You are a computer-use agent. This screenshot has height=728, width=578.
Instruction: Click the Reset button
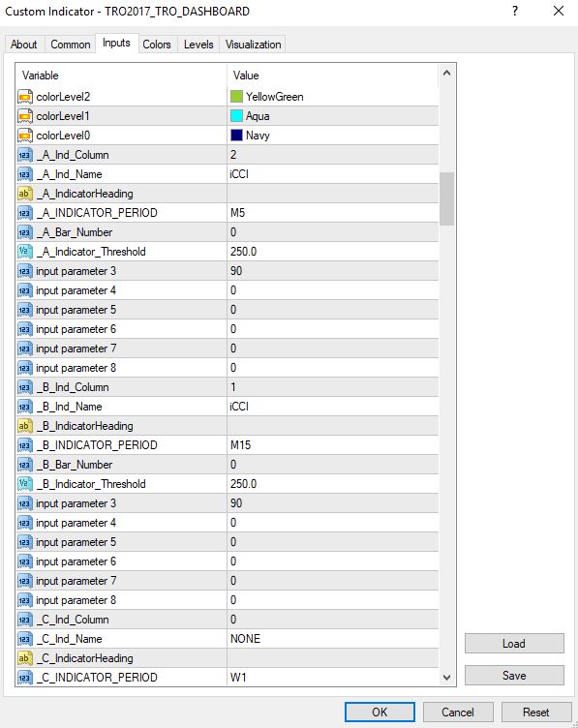click(x=535, y=712)
